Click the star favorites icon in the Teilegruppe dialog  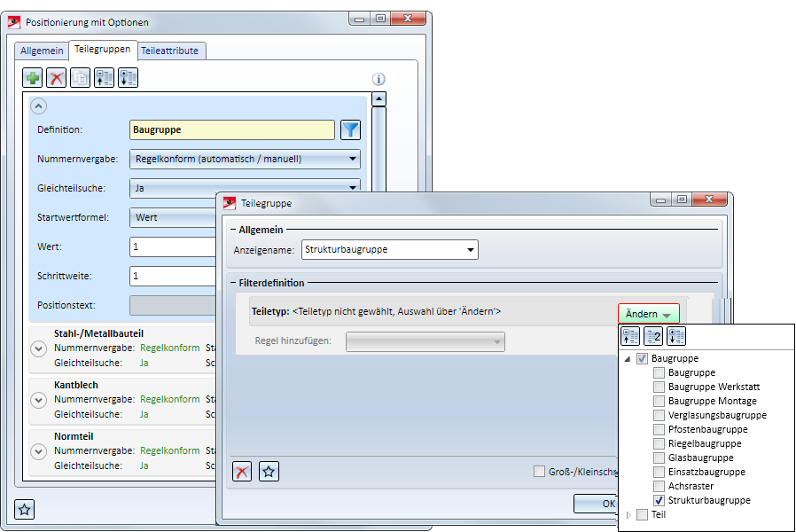tap(269, 472)
